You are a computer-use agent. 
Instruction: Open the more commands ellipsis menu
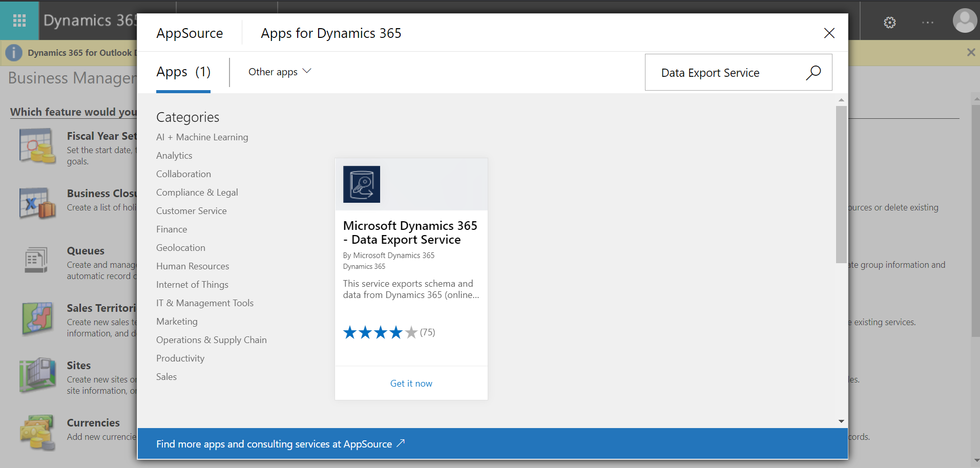click(927, 22)
